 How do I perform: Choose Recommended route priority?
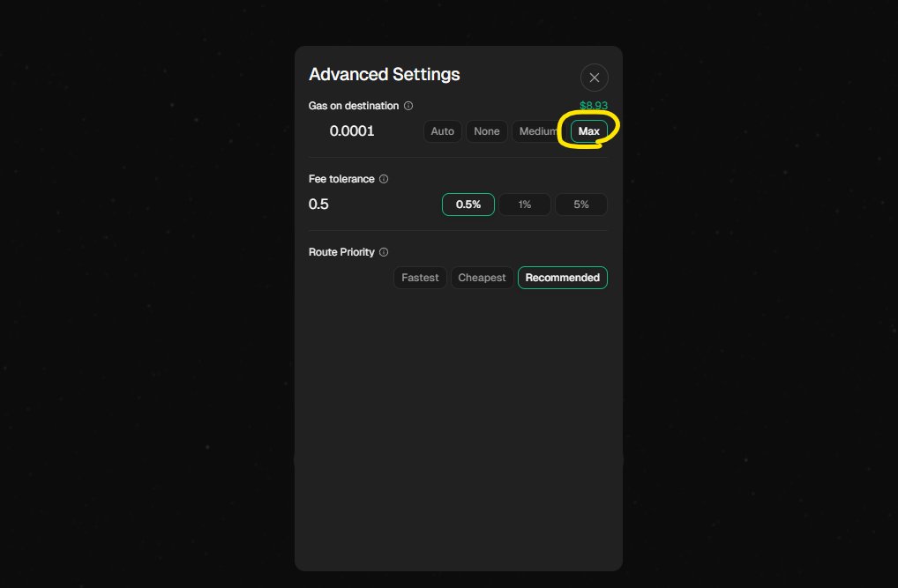(563, 278)
